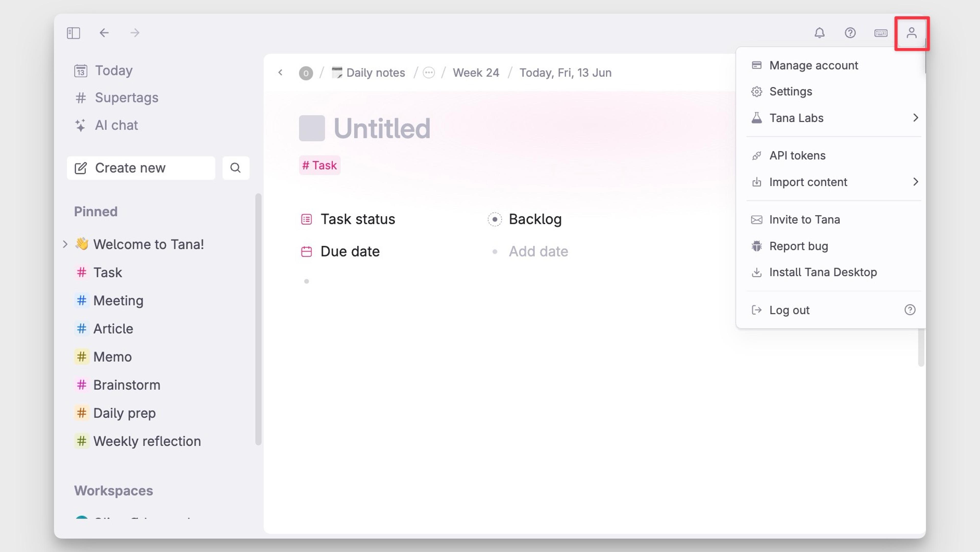The image size is (980, 552).
Task: Click the home circle in breadcrumb
Action: [306, 73]
